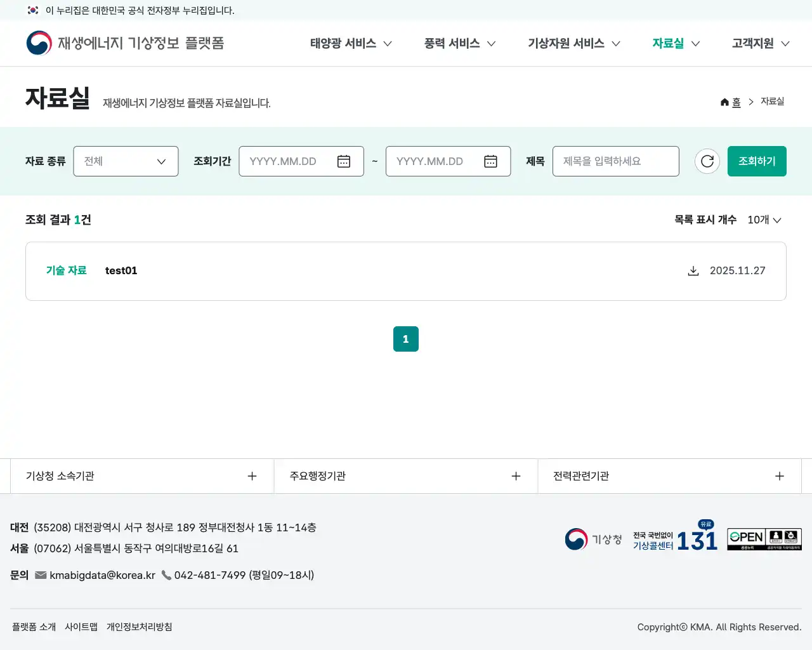Open the 개인정보처리방침 link in the footer
Screen dimensions: 812x650
pos(139,627)
